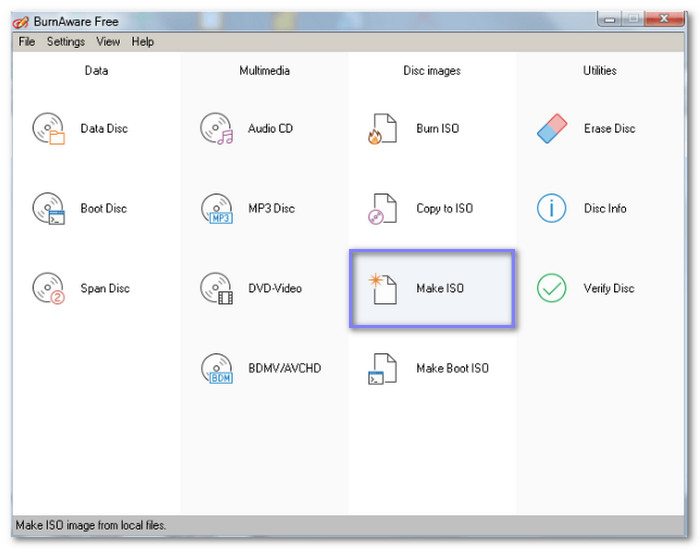Select the Boot Disc icon
700x549 pixels.
pos(48,208)
